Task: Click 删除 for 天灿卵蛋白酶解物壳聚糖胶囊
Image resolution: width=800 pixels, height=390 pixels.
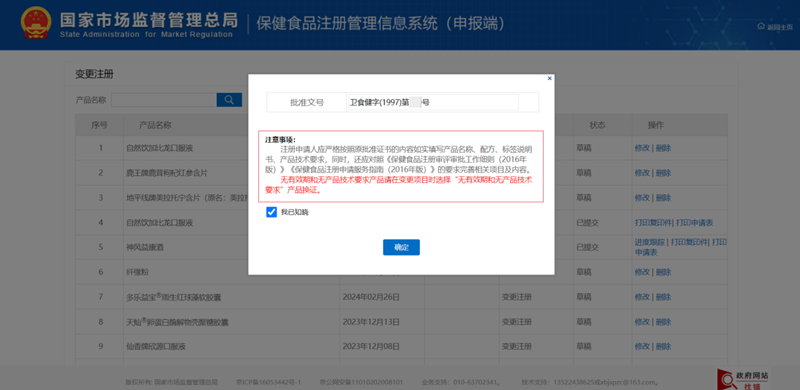Action: tap(663, 322)
